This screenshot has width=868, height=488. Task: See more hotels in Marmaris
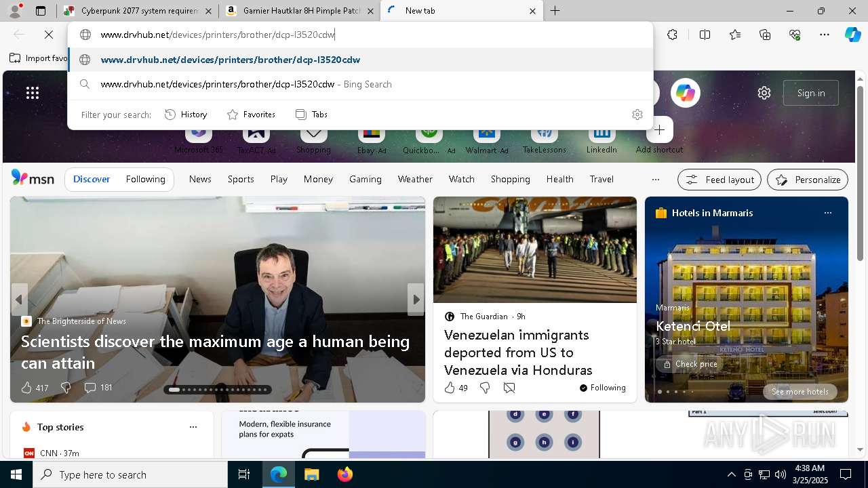[800, 392]
